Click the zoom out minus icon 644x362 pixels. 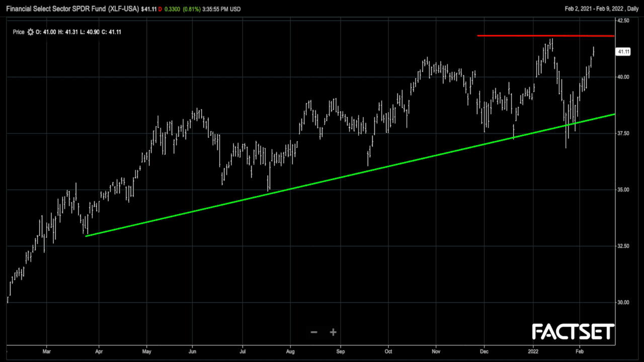314,332
